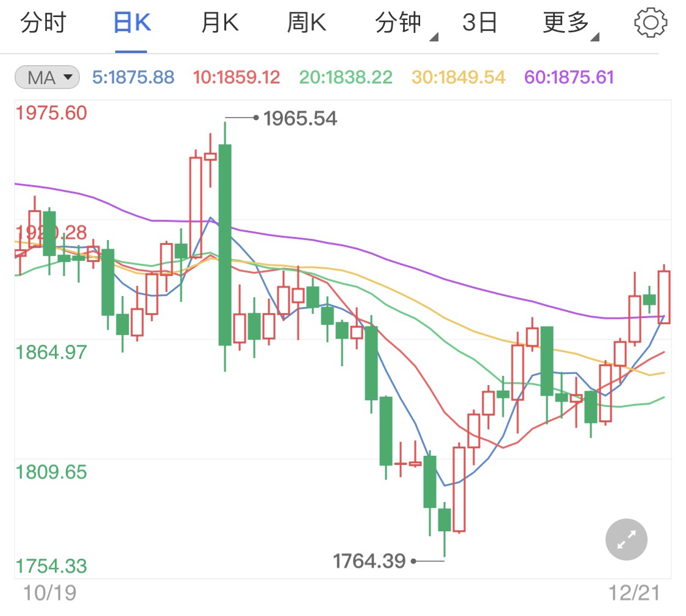Image resolution: width=686 pixels, height=616 pixels.
Task: Switch to 月K monthly chart tab
Action: (x=220, y=23)
